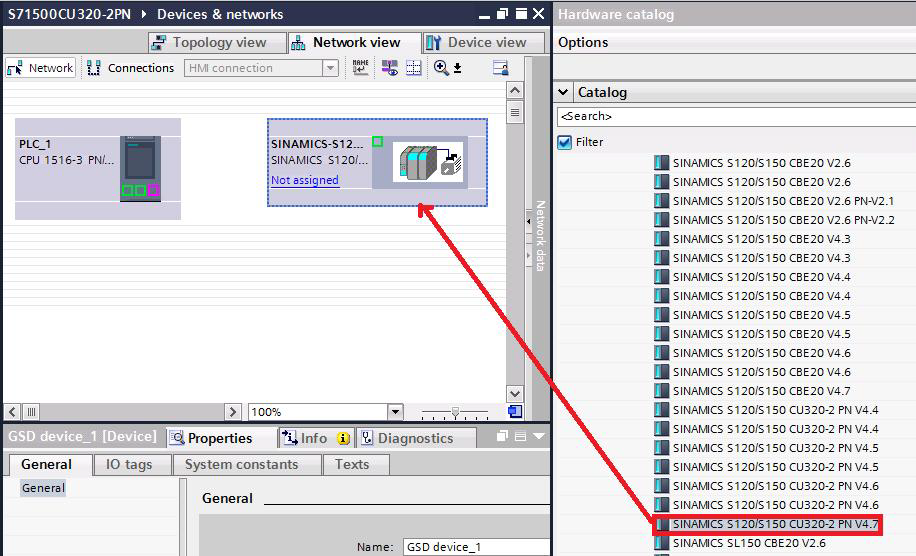
Task: Click S71500CU320-2PN project breadcrumb
Action: click(x=70, y=14)
